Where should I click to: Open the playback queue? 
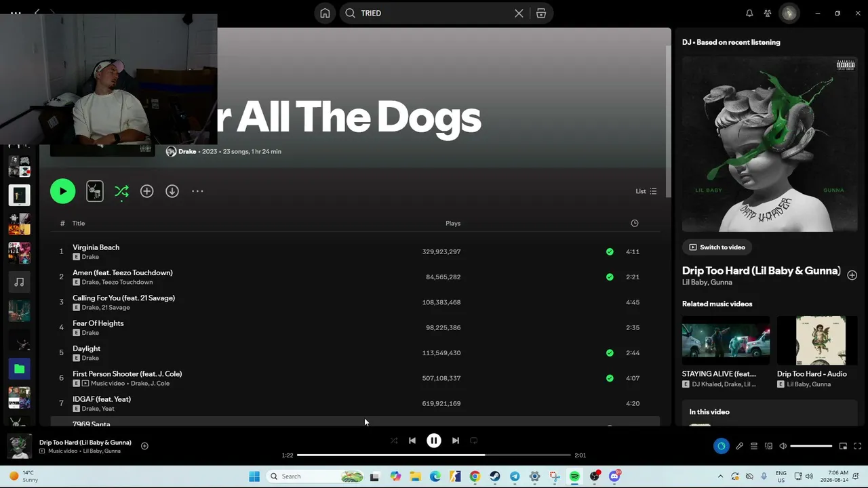click(x=753, y=446)
